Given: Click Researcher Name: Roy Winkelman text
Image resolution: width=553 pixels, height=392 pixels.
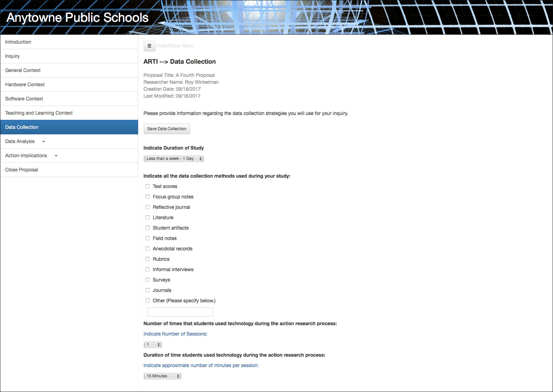Looking at the screenshot, I should pos(181,82).
